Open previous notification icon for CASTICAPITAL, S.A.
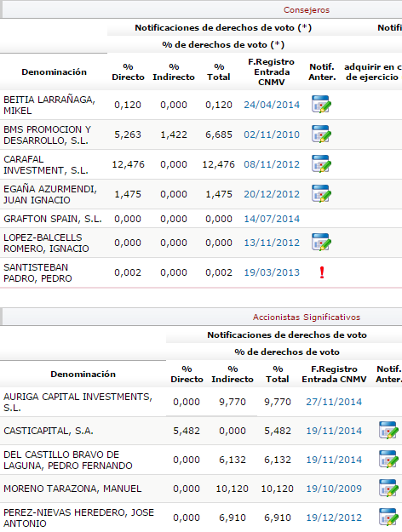402x532 pixels. [388, 430]
